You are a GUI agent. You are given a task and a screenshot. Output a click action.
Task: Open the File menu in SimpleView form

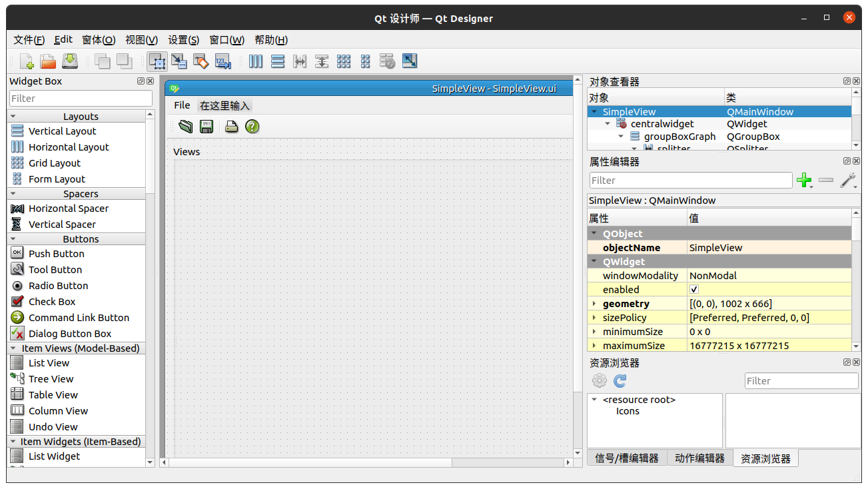[x=182, y=105]
